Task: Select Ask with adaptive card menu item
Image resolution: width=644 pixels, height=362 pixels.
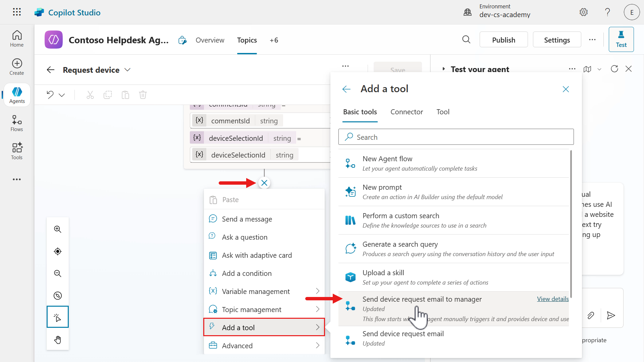Action: 257,255
